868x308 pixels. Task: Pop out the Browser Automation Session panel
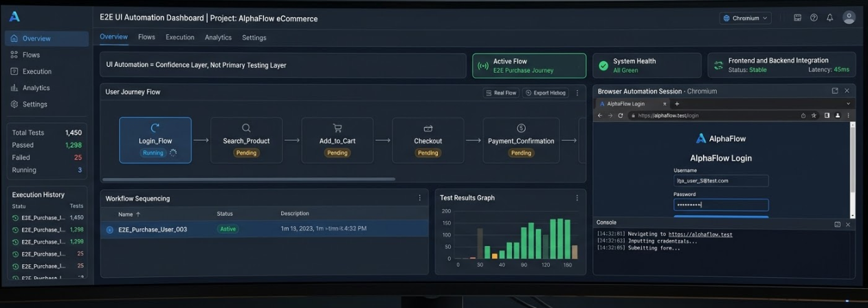835,91
